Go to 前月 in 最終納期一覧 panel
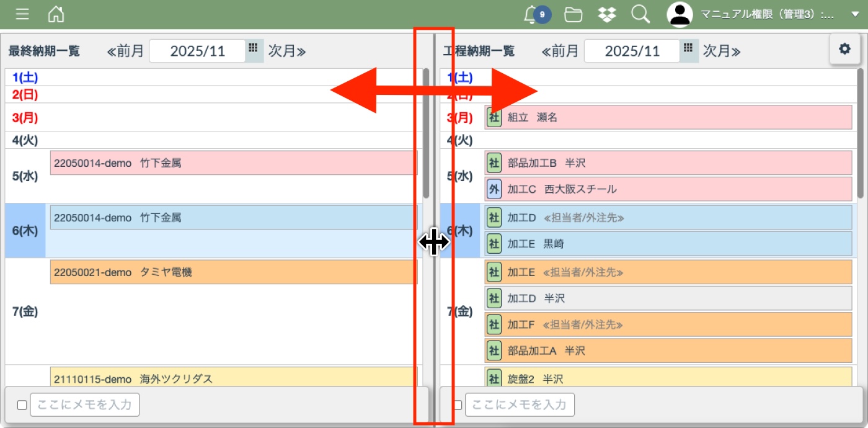868x428 pixels. point(125,51)
